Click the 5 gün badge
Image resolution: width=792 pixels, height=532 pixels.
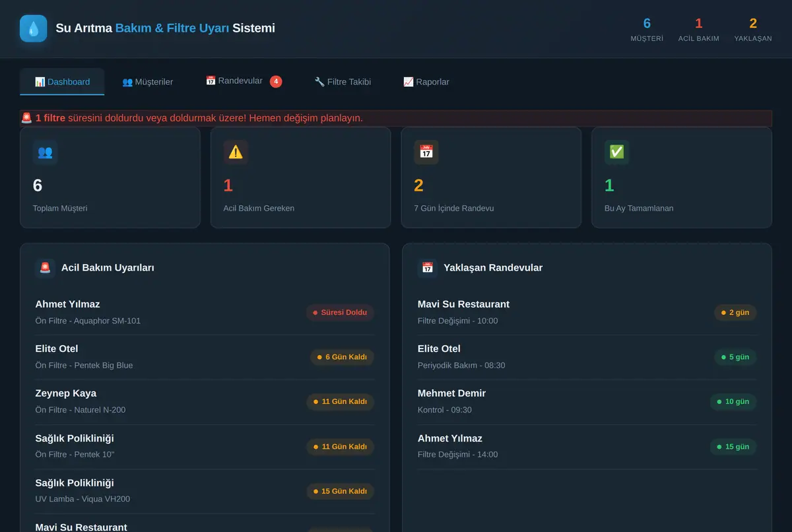[735, 357]
